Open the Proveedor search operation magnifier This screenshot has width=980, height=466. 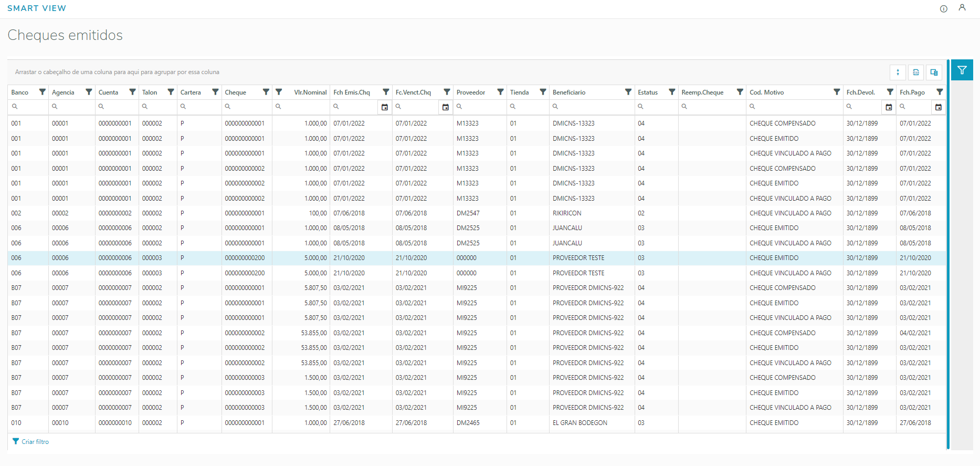click(x=459, y=107)
